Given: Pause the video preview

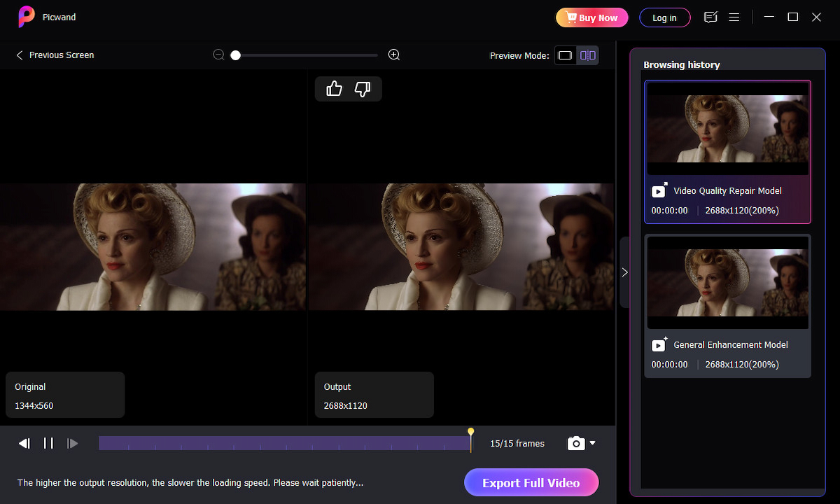Looking at the screenshot, I should (x=48, y=443).
